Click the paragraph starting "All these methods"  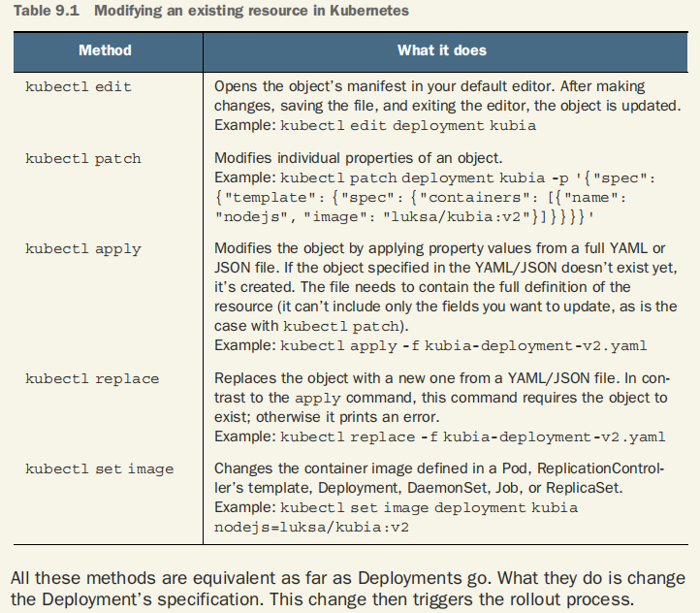[x=349, y=588]
